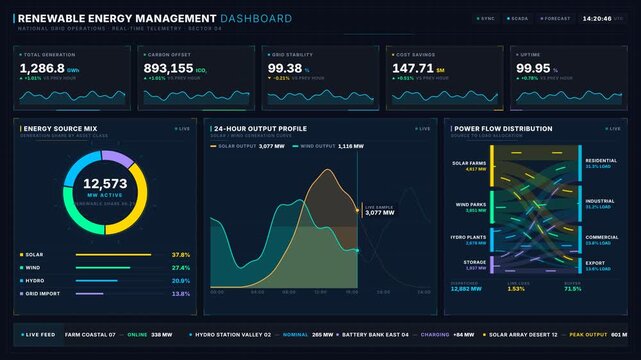Click the Grid Import legend color swatch

pyautogui.click(x=22, y=294)
